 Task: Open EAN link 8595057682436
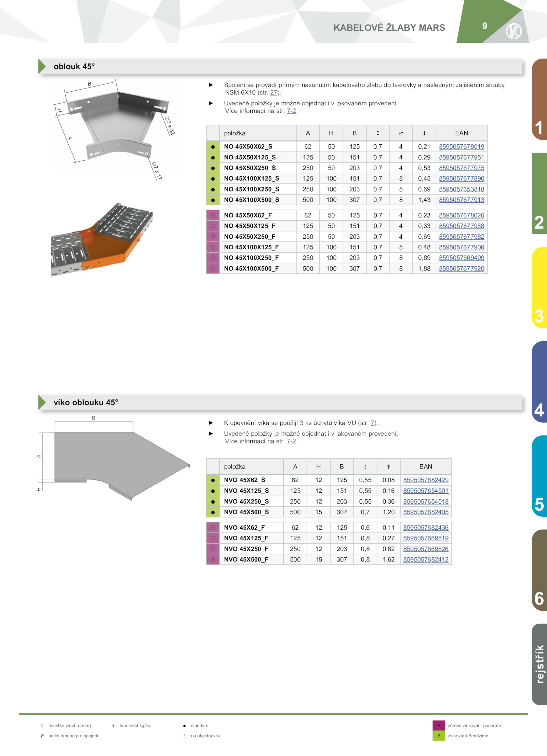426,528
